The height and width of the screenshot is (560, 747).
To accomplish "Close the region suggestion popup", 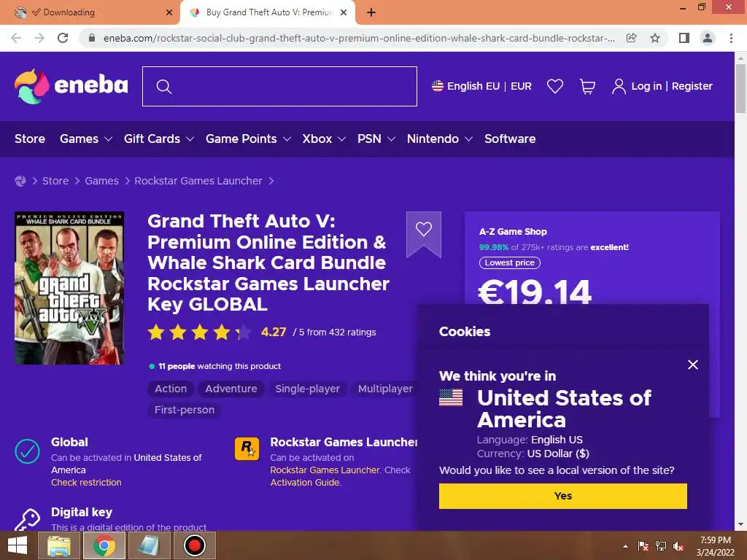I will [693, 365].
